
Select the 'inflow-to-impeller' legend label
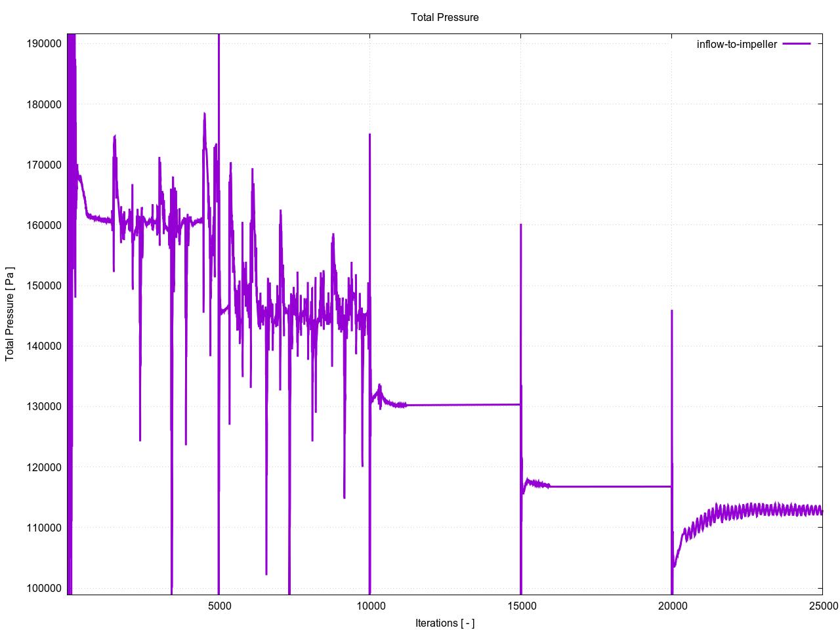click(736, 45)
